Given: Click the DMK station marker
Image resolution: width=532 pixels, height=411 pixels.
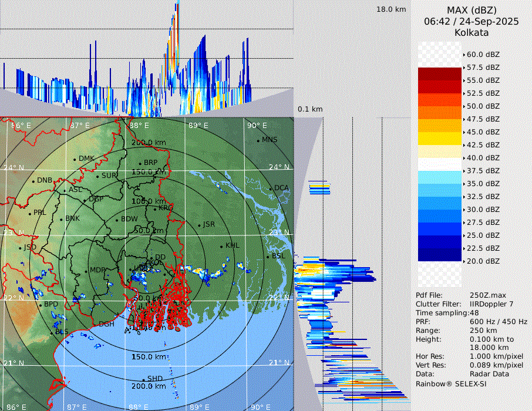Looking at the screenshot, I should pos(75,159).
